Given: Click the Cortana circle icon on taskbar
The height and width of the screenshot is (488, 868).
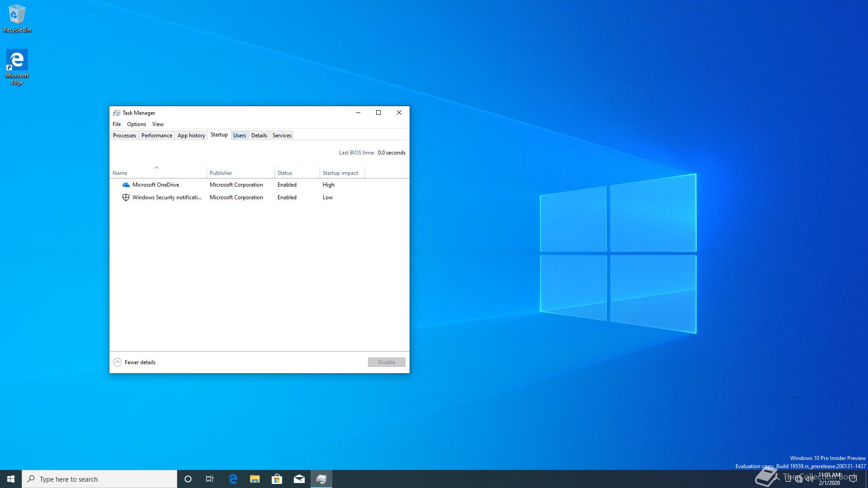Looking at the screenshot, I should (188, 479).
